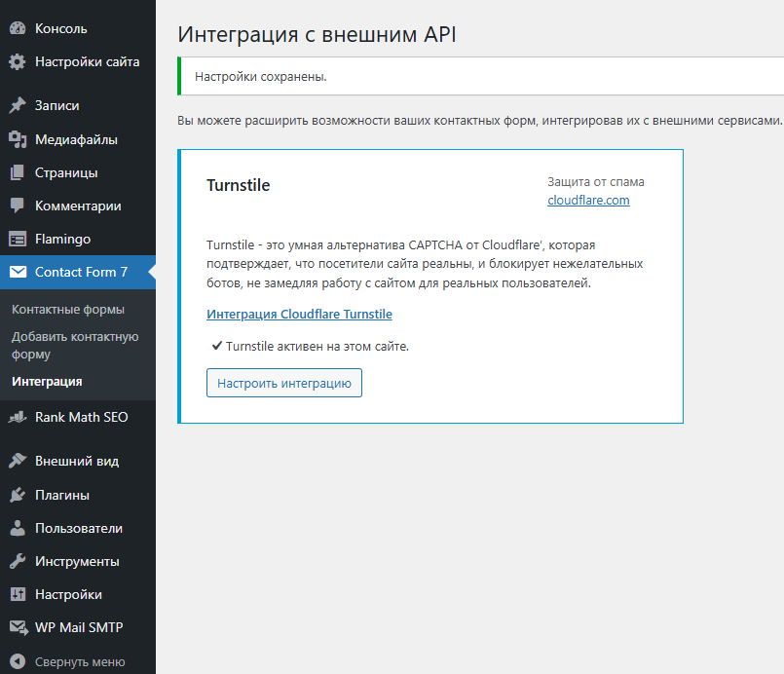The width and height of the screenshot is (784, 674).
Task: Click the Свернуть меню collapse arrow icon
Action: pos(18,661)
